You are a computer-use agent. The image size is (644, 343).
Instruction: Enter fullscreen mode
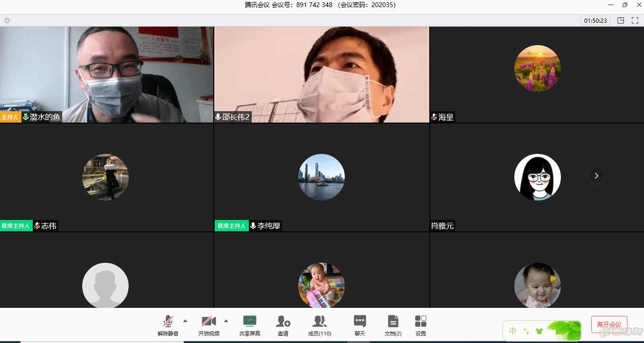[x=635, y=20]
